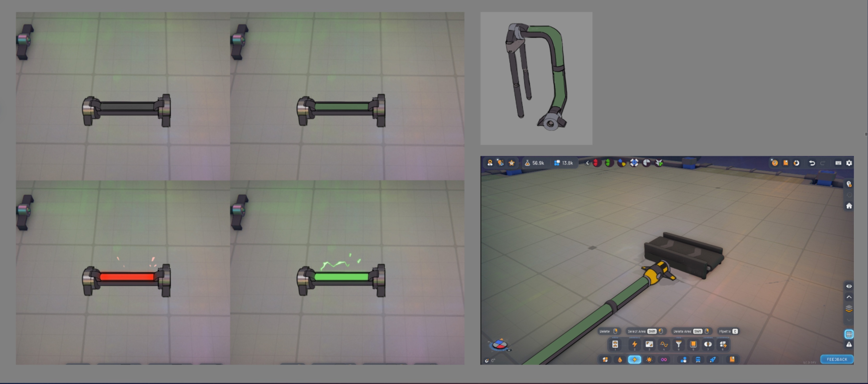Click the purple infinity icon in the toolbar

(664, 360)
